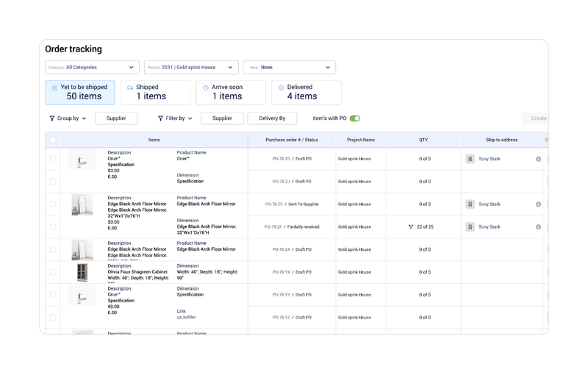Viewport: 588px width, 392px height.
Task: Click the bookmark icon in the PO-78 ZD row
Action: pyautogui.click(x=470, y=159)
